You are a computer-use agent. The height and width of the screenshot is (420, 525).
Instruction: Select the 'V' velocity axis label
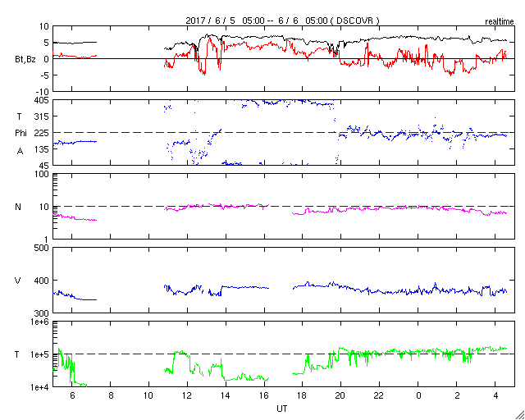(x=18, y=281)
